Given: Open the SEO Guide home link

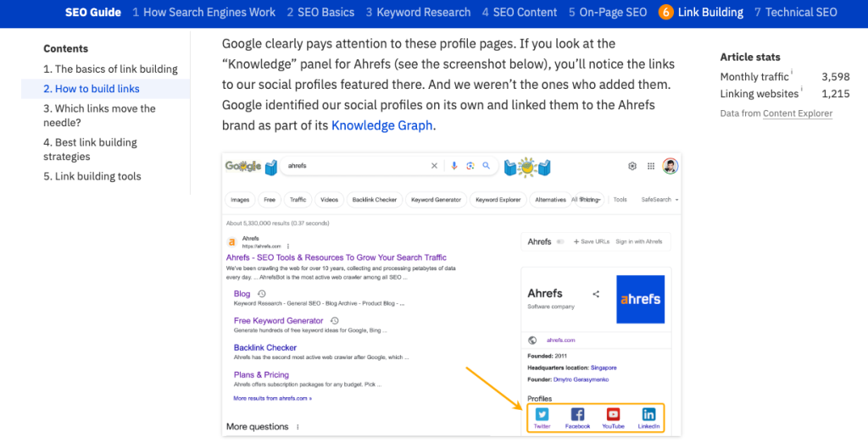Looking at the screenshot, I should click(x=93, y=12).
